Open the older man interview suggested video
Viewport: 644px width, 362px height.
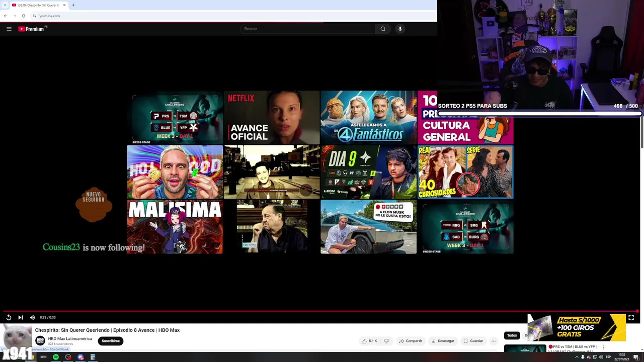pos(272,227)
